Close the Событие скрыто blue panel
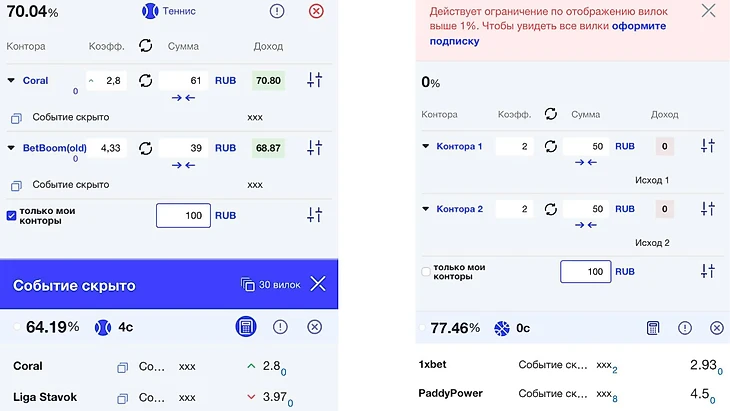Viewport: 730px width, 411px height. point(318,284)
